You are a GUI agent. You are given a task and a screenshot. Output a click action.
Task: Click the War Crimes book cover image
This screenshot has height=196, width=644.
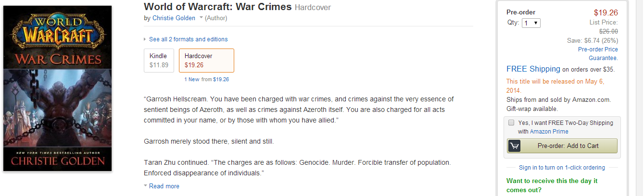58,88
